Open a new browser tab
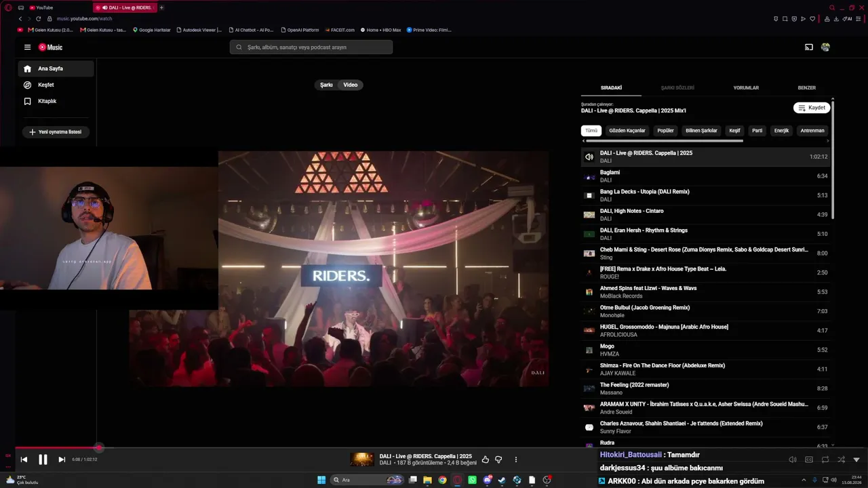 pos(161,7)
